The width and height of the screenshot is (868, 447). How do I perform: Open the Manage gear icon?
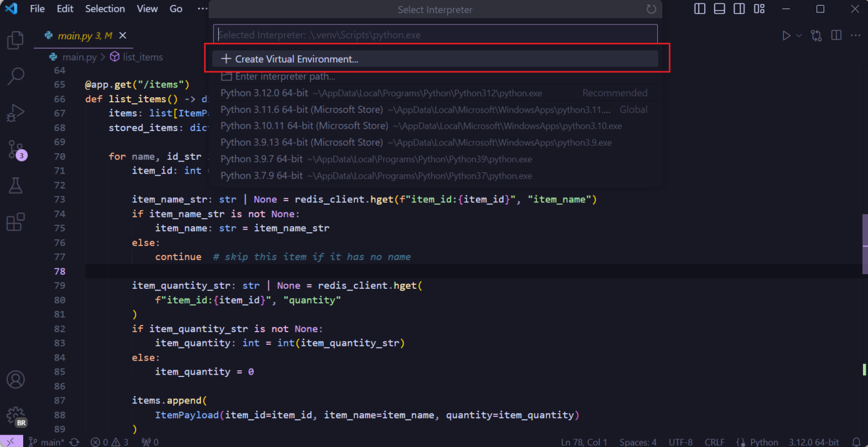(x=15, y=416)
